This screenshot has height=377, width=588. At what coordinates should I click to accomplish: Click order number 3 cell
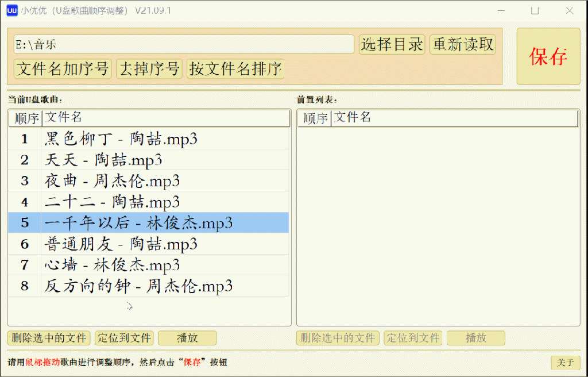pyautogui.click(x=25, y=181)
